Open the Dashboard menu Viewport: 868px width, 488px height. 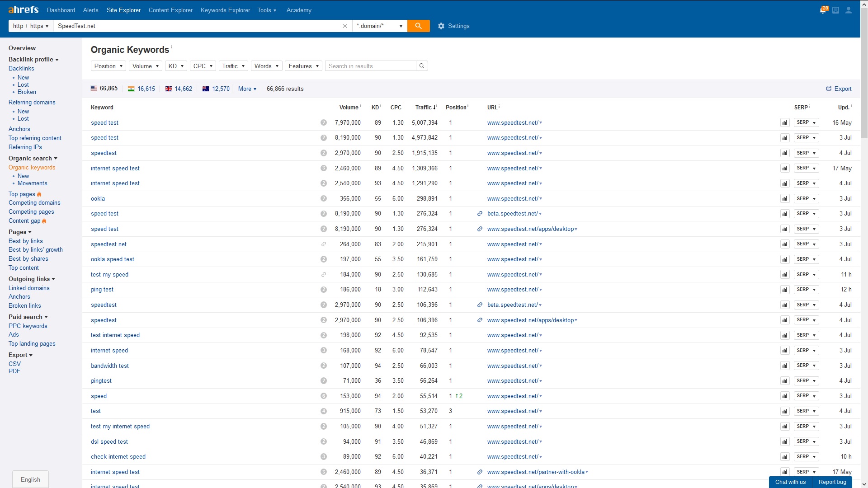(61, 10)
